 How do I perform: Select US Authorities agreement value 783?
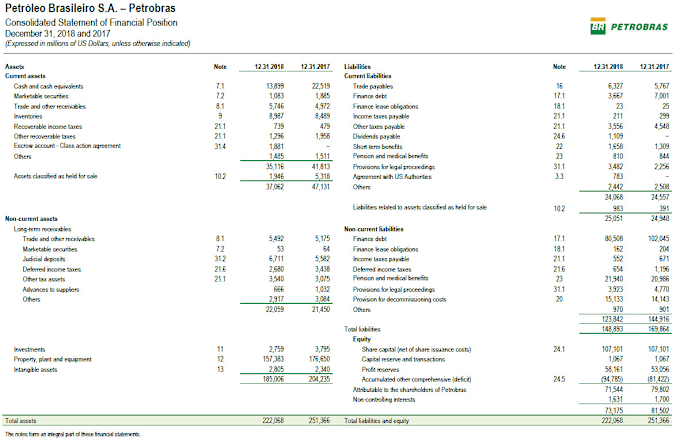pyautogui.click(x=618, y=176)
